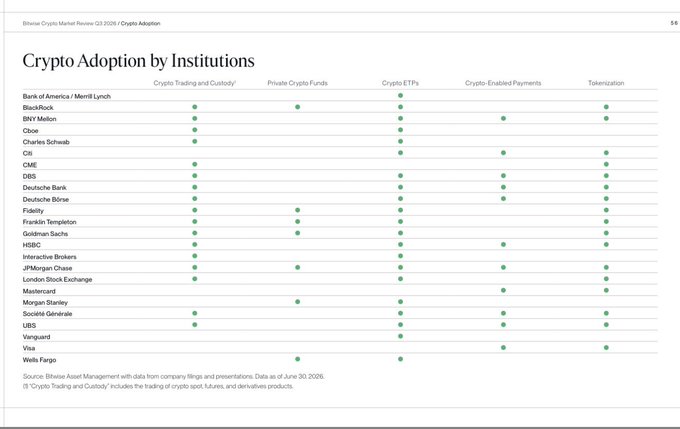Click Bank of America's Crypto ETPs dot
This screenshot has height=429, width=680.
click(400, 95)
